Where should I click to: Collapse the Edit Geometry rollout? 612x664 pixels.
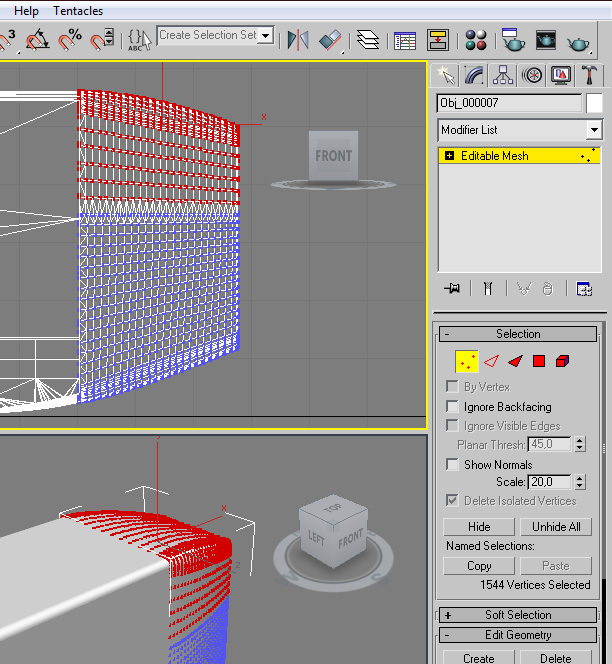[518, 635]
